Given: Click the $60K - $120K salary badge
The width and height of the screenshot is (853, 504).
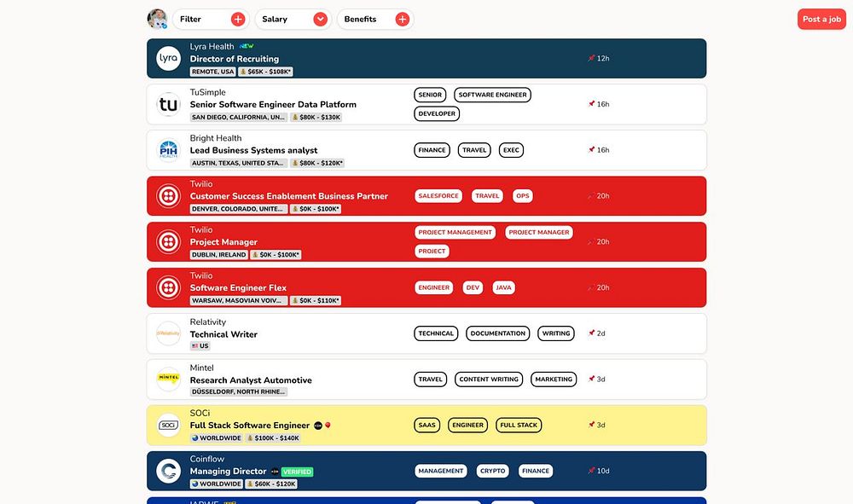Looking at the screenshot, I should click(x=271, y=484).
